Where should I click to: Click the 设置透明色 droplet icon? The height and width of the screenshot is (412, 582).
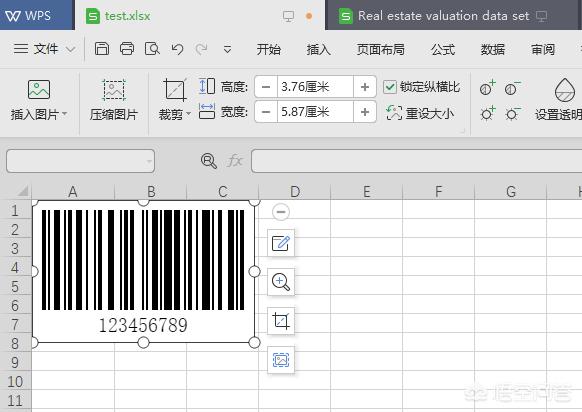tap(565, 90)
